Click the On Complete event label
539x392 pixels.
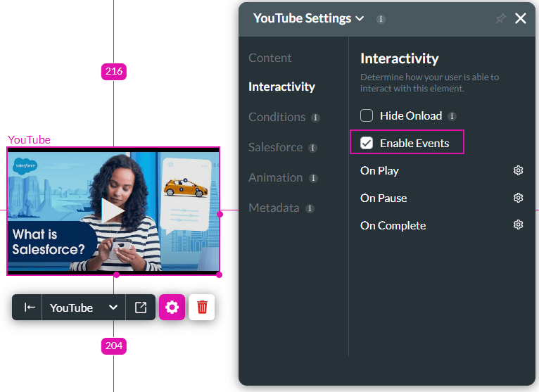point(393,226)
